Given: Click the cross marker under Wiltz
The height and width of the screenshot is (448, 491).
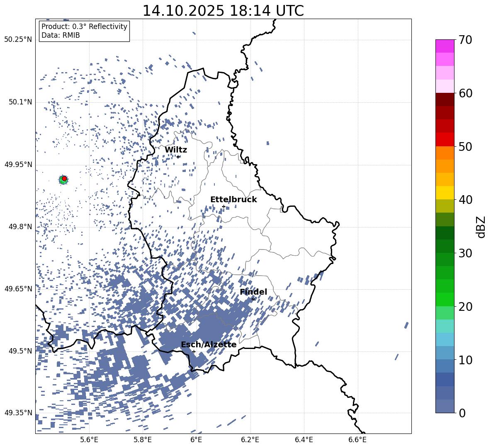Looking at the screenshot, I should tap(178, 157).
